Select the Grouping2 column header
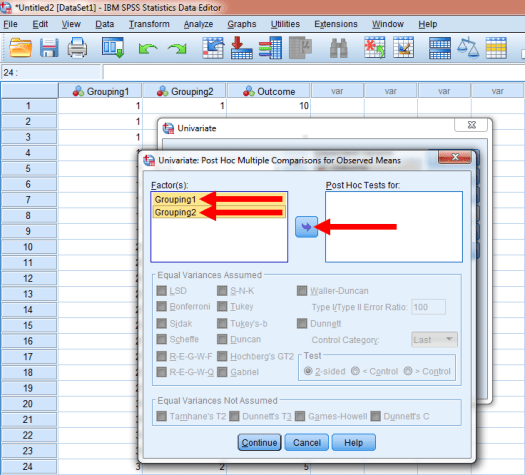The width and height of the screenshot is (525, 475). [184, 91]
